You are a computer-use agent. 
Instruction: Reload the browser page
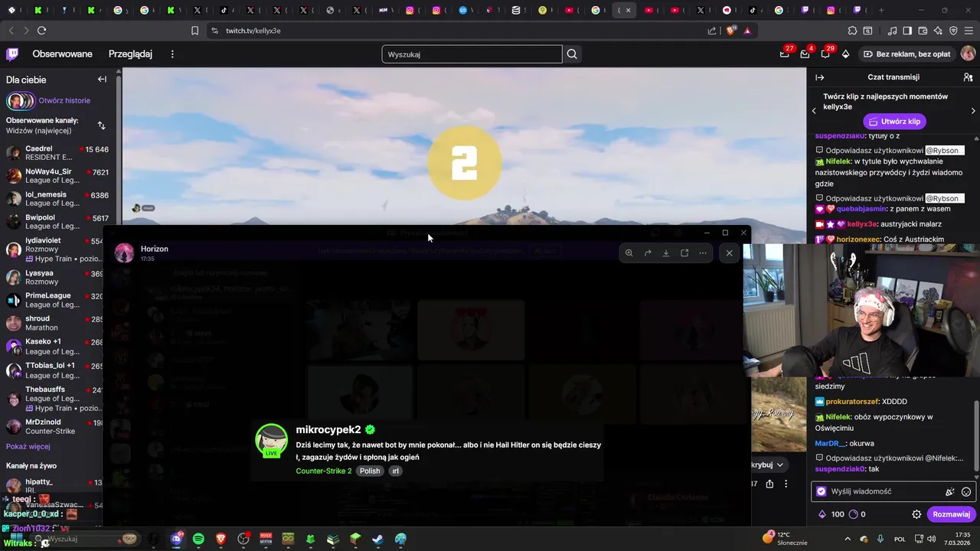[41, 31]
